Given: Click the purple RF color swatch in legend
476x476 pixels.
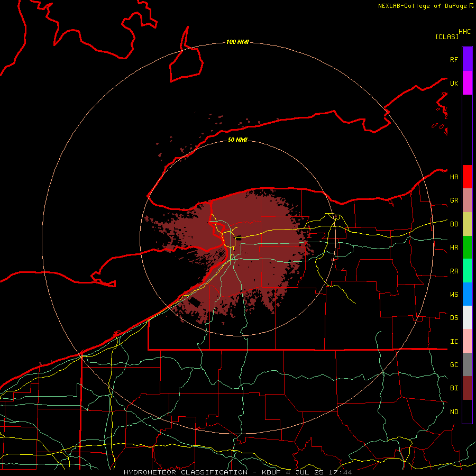Looking at the screenshot, I should (467, 59).
